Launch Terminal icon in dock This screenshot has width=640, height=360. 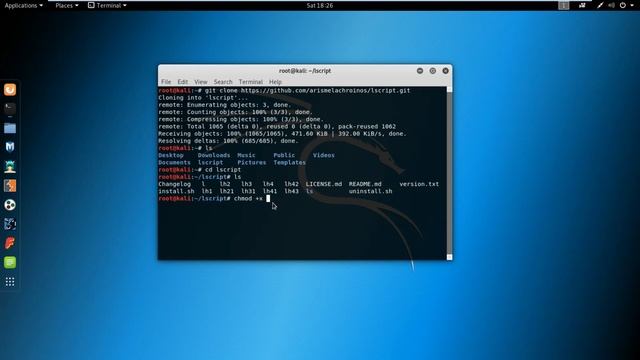tap(10, 109)
